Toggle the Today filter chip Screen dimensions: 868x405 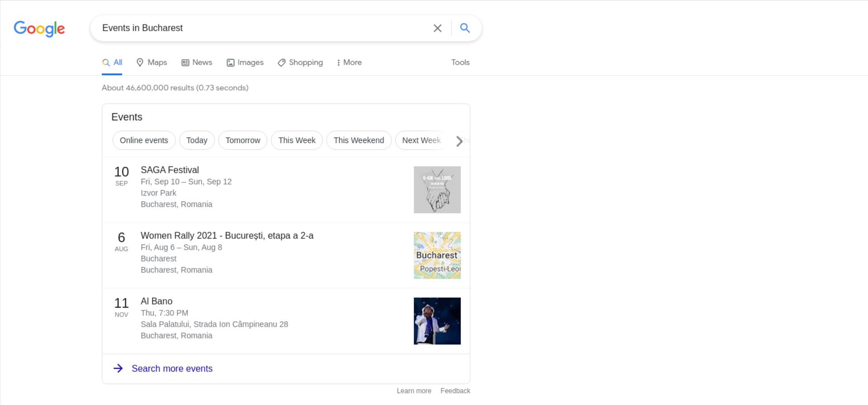(x=197, y=140)
